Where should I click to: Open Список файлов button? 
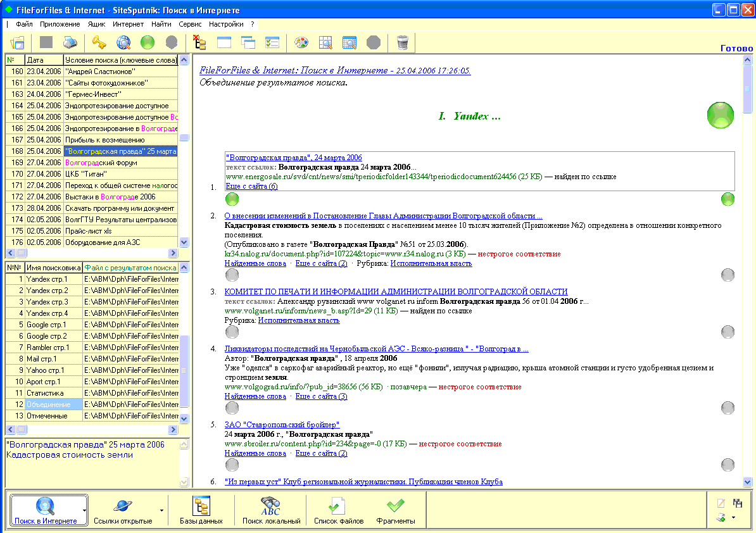coord(339,510)
